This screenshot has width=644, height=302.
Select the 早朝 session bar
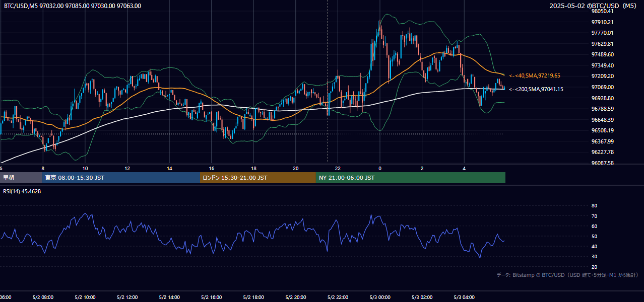coord(21,178)
